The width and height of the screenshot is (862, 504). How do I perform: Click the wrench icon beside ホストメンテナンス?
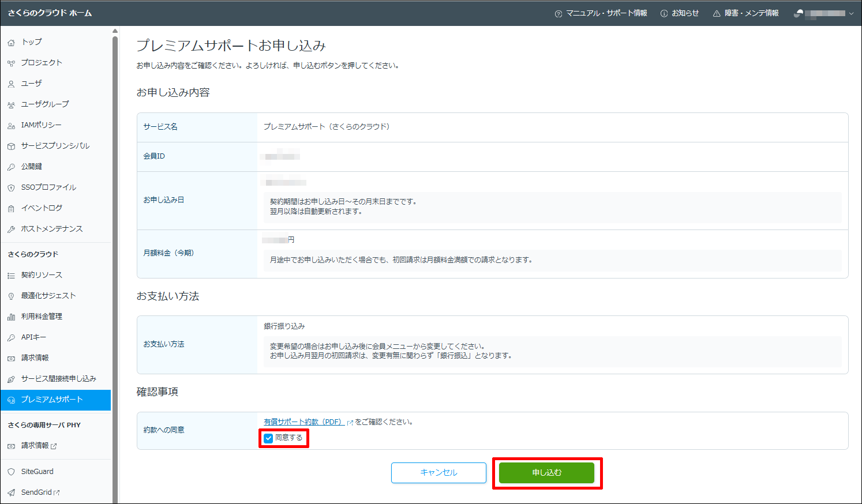click(x=11, y=230)
